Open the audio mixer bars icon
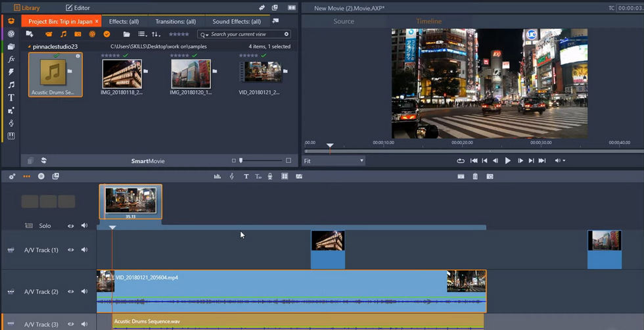This screenshot has height=330, width=644. (218, 176)
